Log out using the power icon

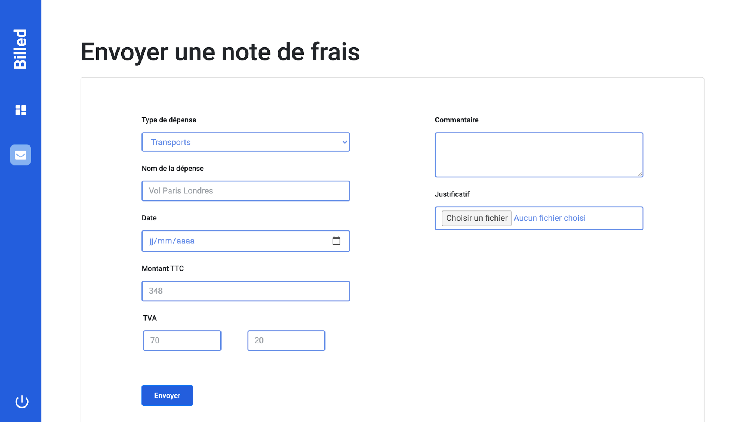pyautogui.click(x=22, y=402)
